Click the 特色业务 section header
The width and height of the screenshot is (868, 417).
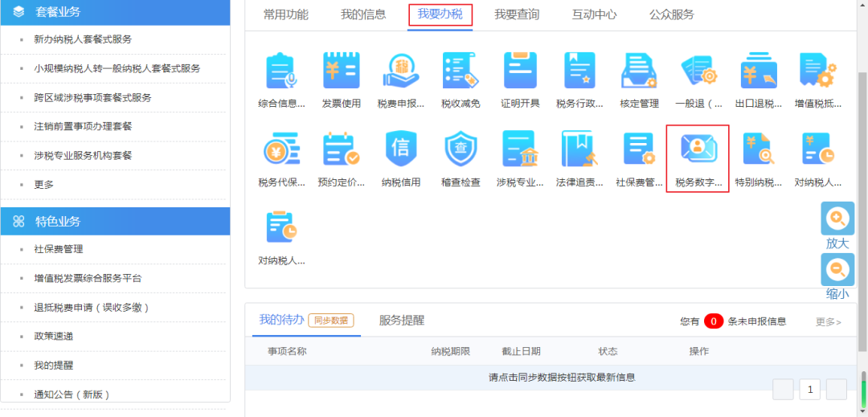coord(115,221)
